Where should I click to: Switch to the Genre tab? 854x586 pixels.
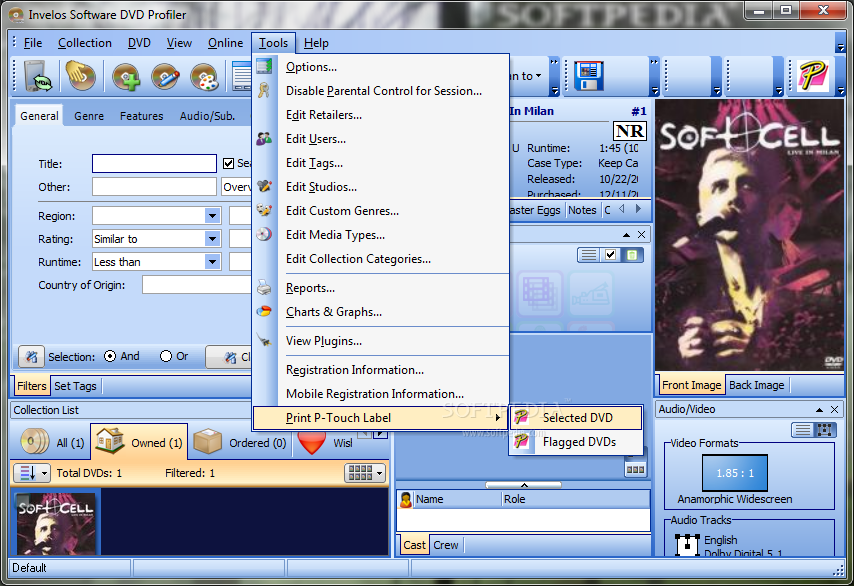coord(89,116)
